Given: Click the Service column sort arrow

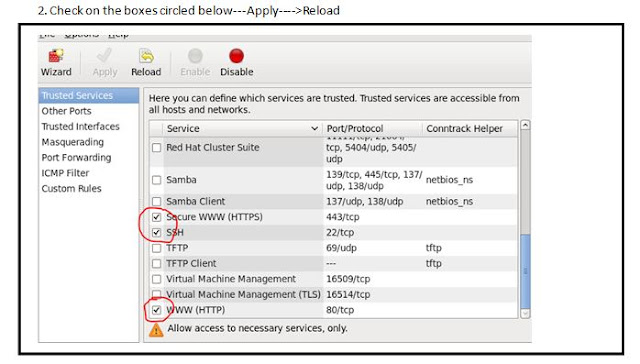Looking at the screenshot, I should click(314, 129).
